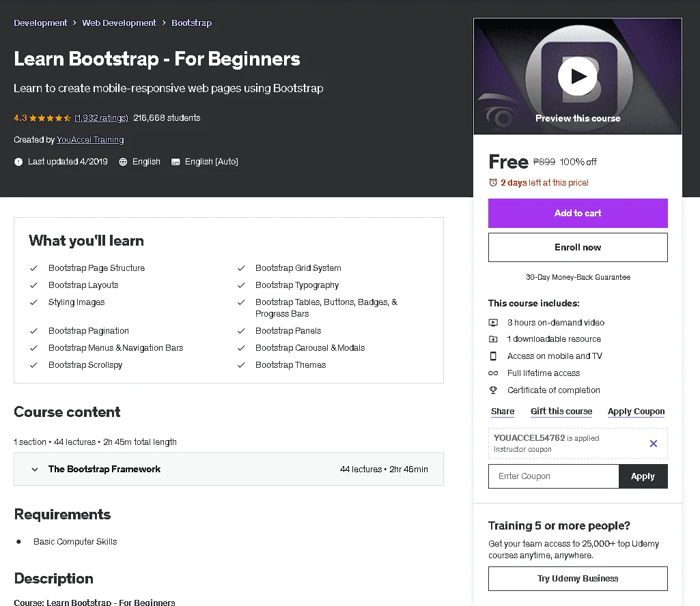This screenshot has height=606, width=700.
Task: Click the English [Auto] captions label
Action: click(x=211, y=162)
